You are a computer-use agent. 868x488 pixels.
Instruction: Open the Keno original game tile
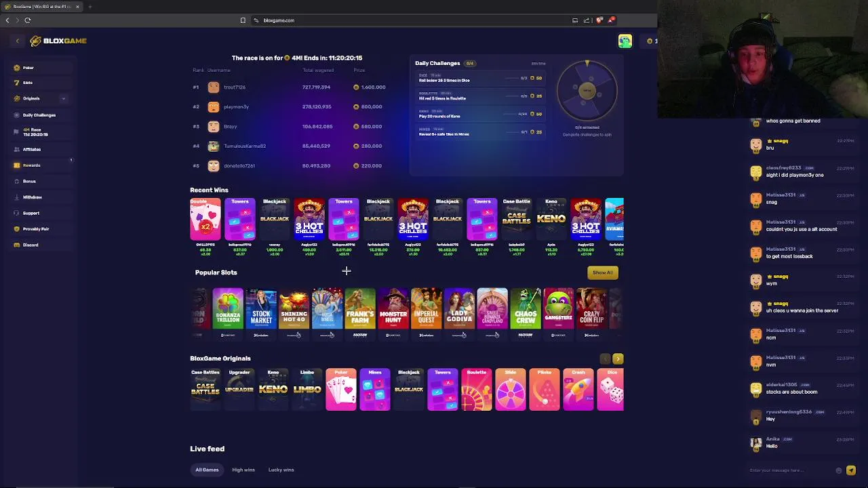click(273, 390)
